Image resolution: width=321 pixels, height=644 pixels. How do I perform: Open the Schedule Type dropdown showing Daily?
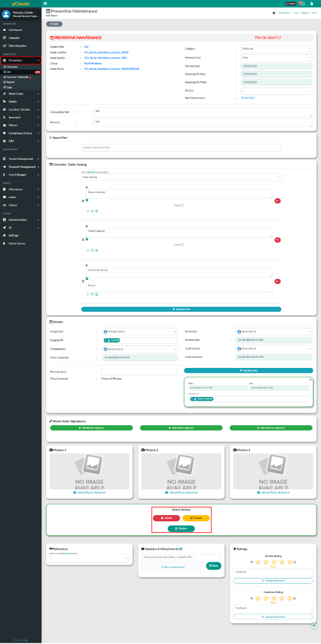(278, 58)
